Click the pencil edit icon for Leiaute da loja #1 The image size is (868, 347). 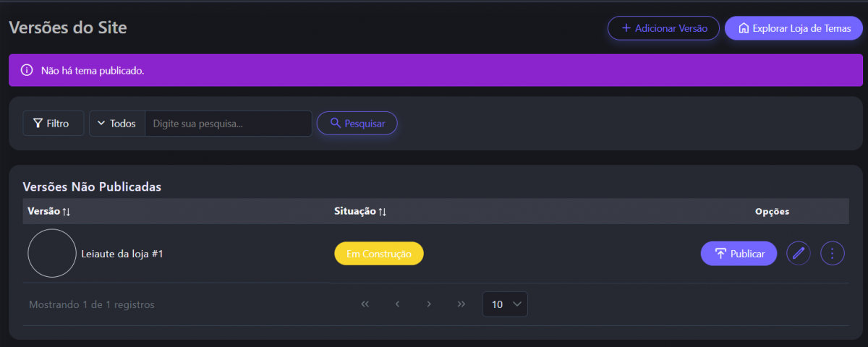798,253
